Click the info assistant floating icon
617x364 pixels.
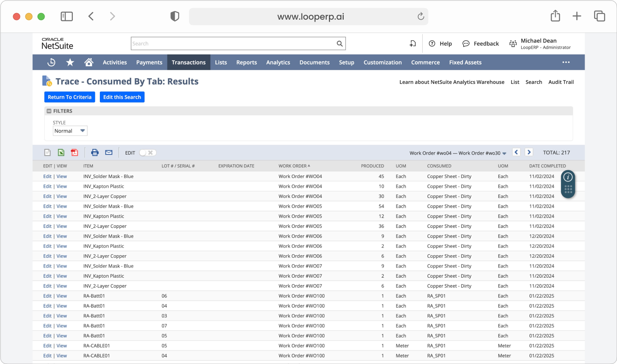(x=568, y=177)
